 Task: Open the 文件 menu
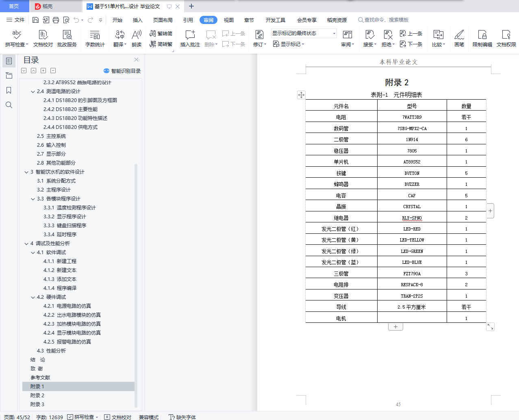[15, 20]
